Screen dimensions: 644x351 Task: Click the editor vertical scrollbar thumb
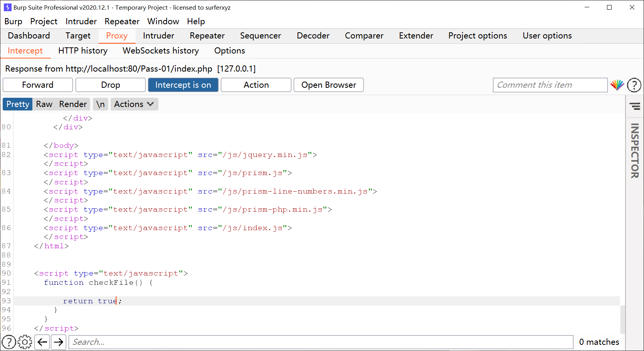622,319
